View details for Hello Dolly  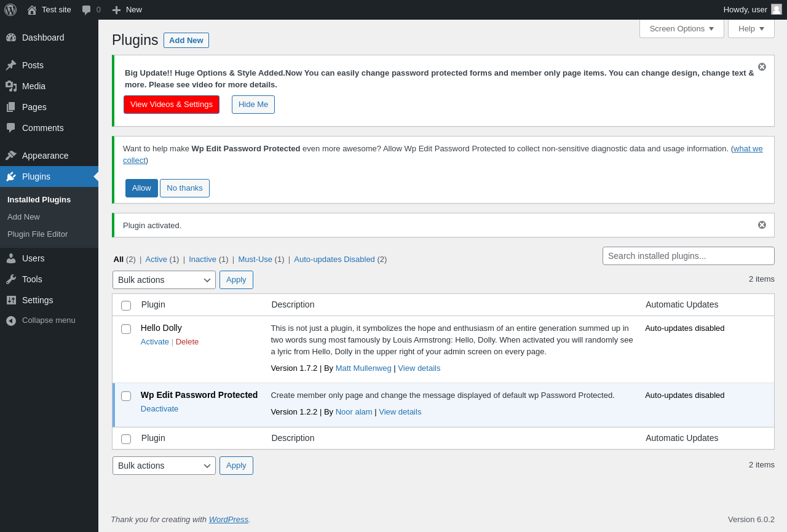click(419, 368)
